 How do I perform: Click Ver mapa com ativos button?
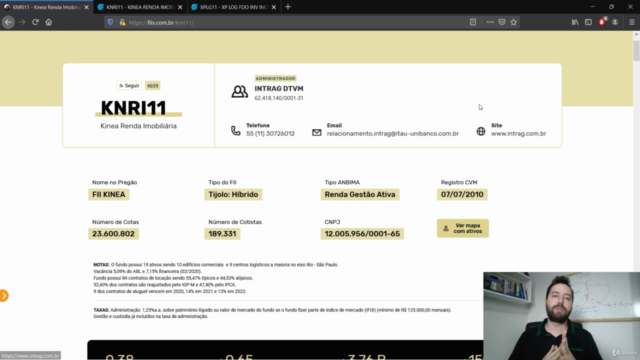pyautogui.click(x=463, y=228)
